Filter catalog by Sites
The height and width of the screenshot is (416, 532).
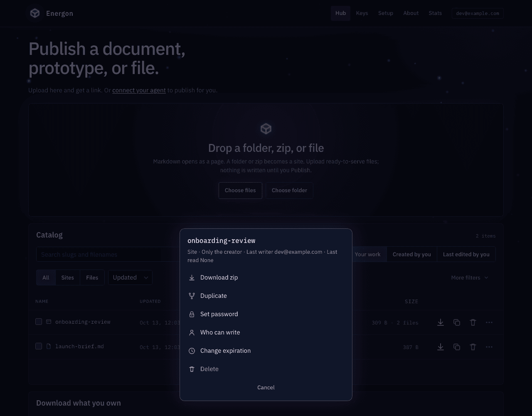click(x=67, y=277)
